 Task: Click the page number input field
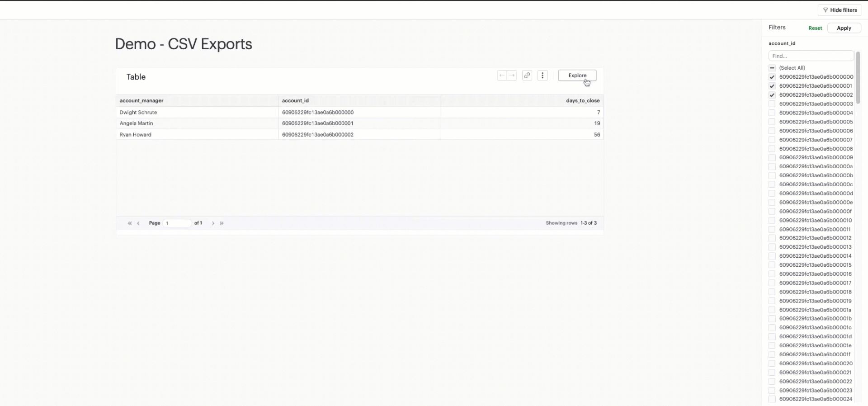(x=177, y=223)
